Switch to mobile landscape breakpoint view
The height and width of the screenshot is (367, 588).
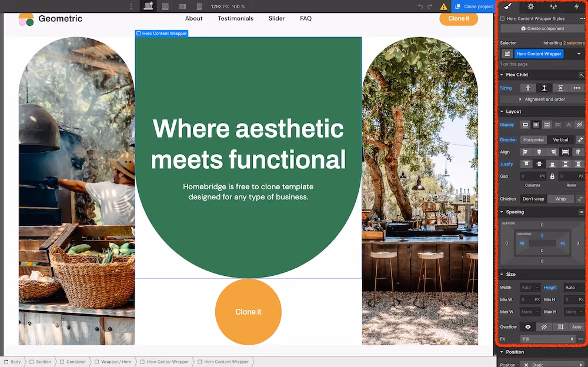point(182,6)
